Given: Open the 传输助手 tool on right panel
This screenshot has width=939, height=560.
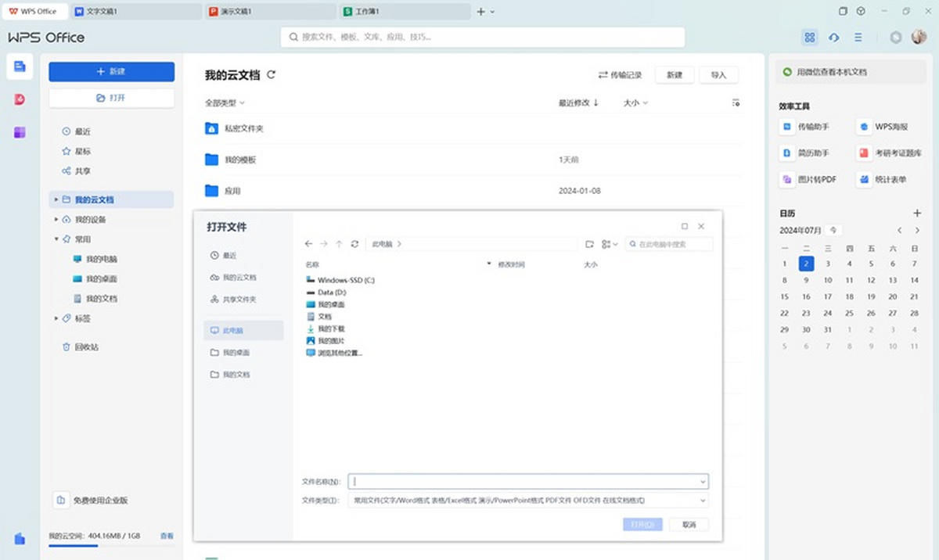Looking at the screenshot, I should click(x=814, y=126).
